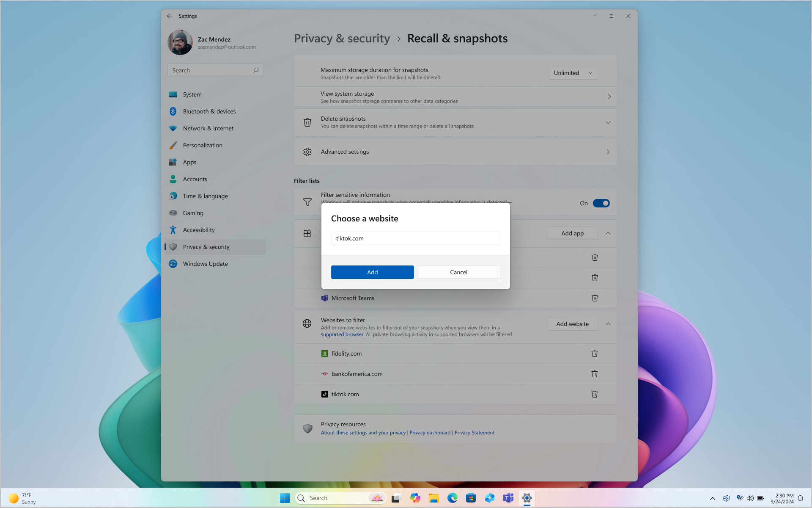Select Windows Update menu item
Image resolution: width=812 pixels, height=508 pixels.
pos(205,263)
